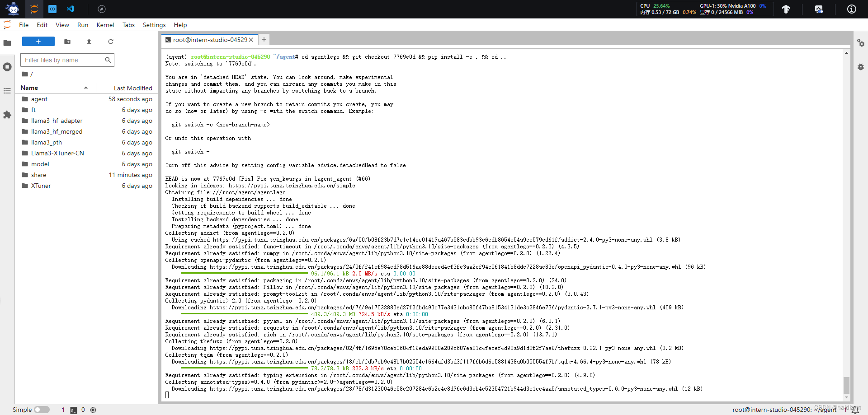This screenshot has height=415, width=868.
Task: Click the upload arrow icon in top right bar
Action: (x=786, y=9)
